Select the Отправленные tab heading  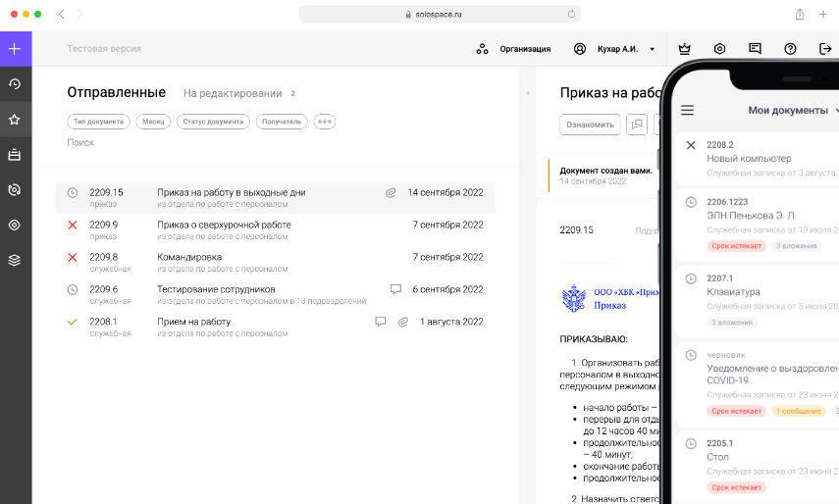click(117, 92)
